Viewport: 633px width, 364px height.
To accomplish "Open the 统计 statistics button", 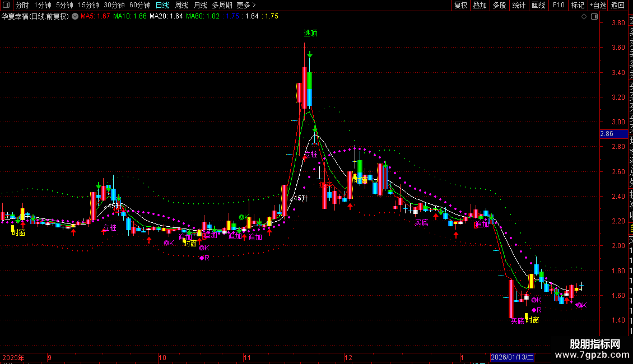I will 519,5.
